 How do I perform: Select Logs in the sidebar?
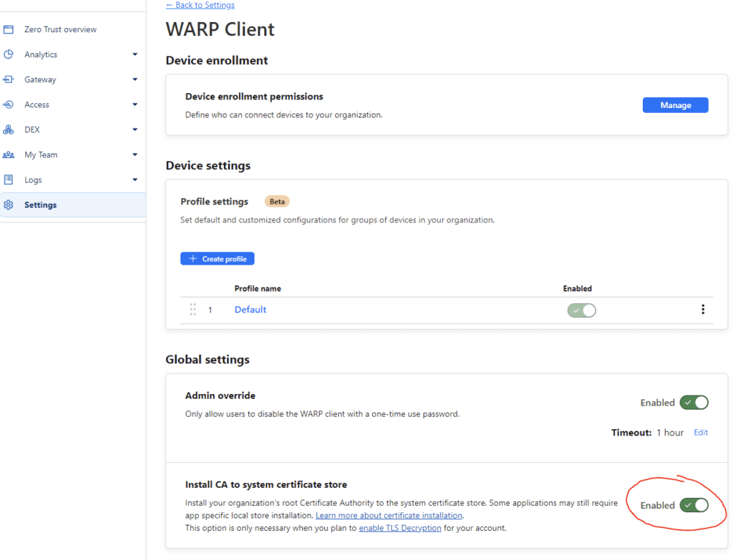tap(33, 180)
